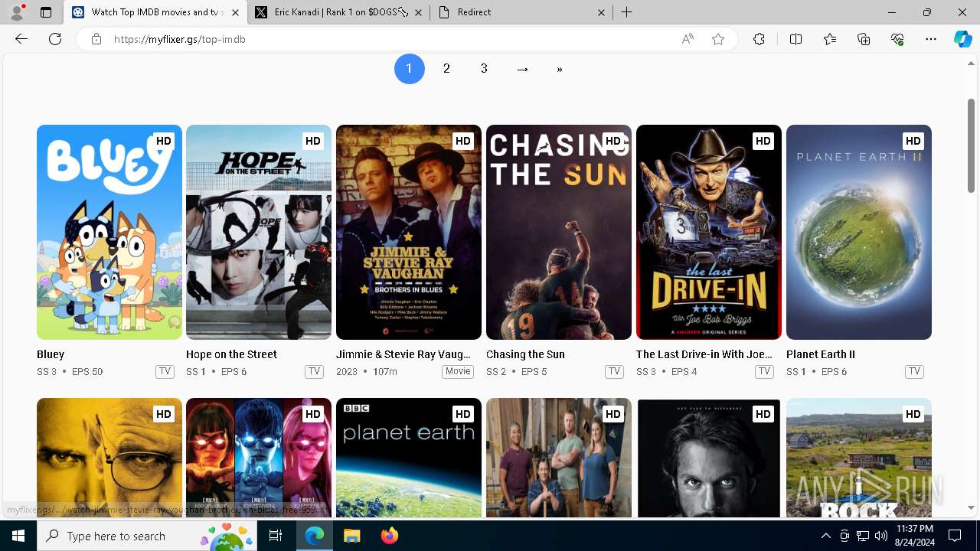Click The Last Drive-in With Joe... title
Image resolution: width=980 pixels, height=551 pixels.
pos(704,354)
